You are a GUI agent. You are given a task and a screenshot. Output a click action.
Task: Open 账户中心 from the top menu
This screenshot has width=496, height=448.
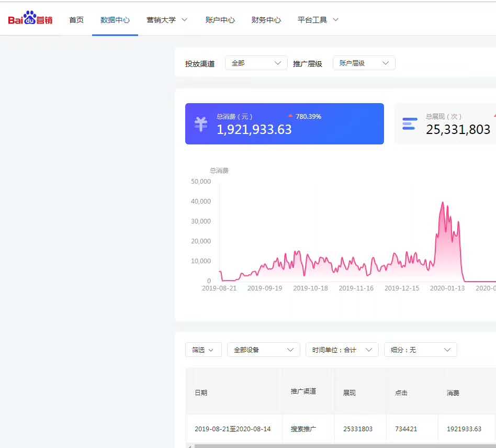tap(220, 19)
